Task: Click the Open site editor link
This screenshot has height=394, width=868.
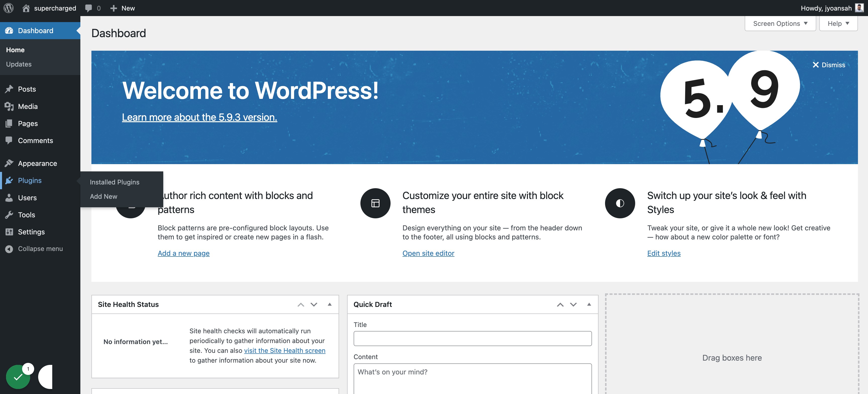Action: coord(428,253)
